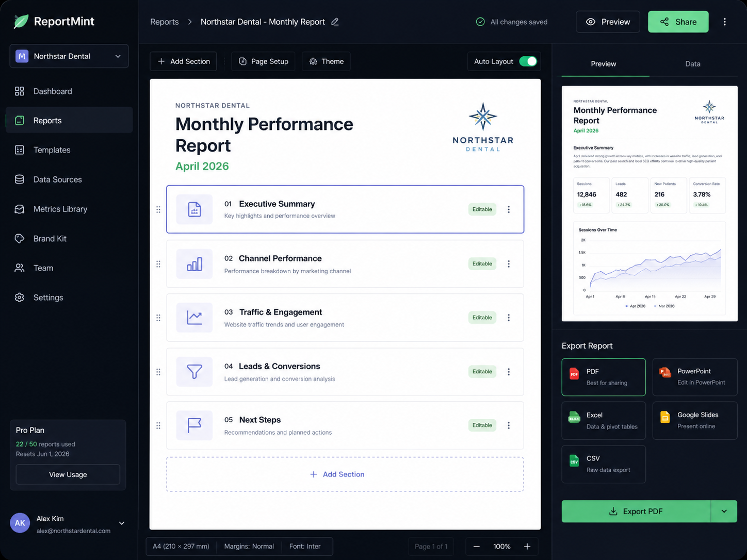
Task: Open Page Setup
Action: 263,61
